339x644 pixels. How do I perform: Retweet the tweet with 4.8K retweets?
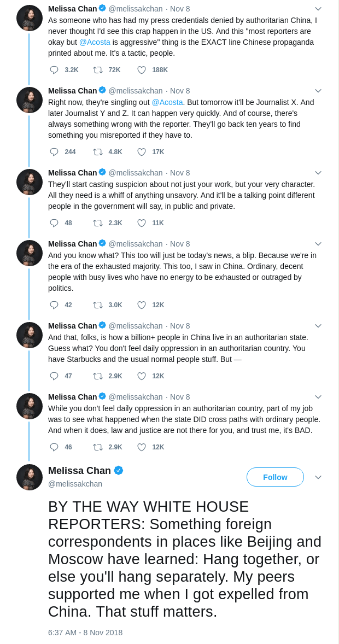pyautogui.click(x=98, y=152)
